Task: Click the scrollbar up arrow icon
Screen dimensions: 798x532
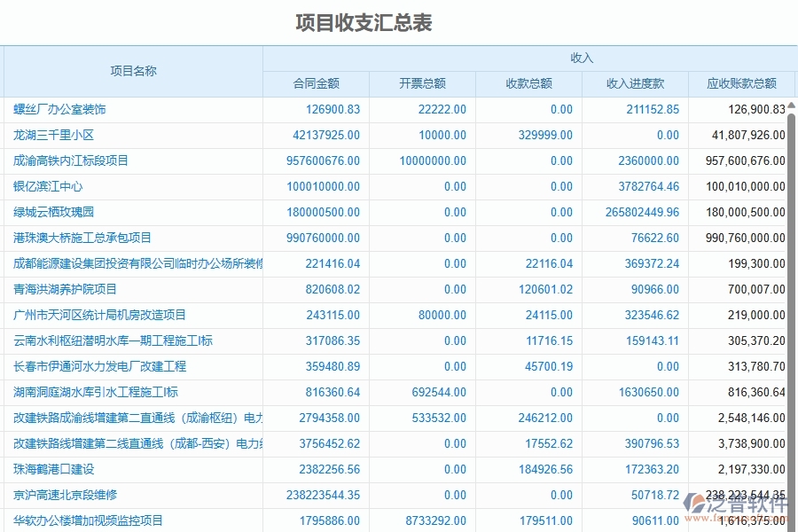Action: [x=792, y=105]
